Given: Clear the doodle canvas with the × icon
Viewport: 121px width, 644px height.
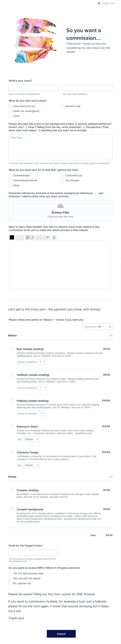Looking at the screenshot, I should click(x=48, y=237).
